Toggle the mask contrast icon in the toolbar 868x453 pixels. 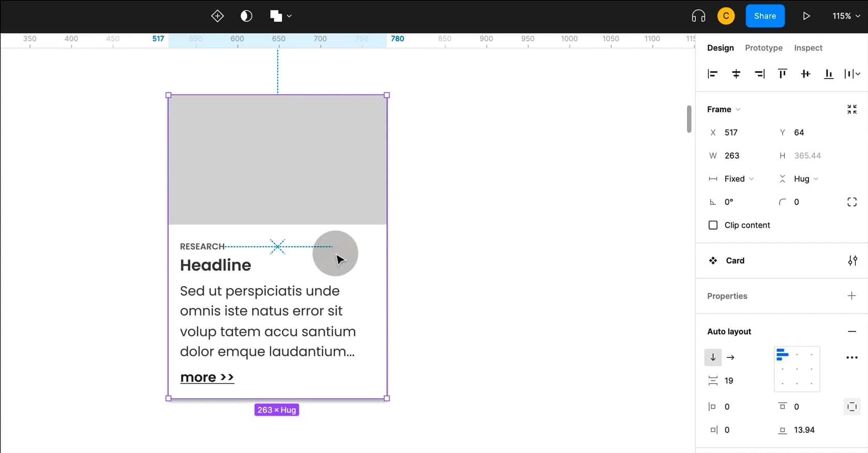coord(247,16)
